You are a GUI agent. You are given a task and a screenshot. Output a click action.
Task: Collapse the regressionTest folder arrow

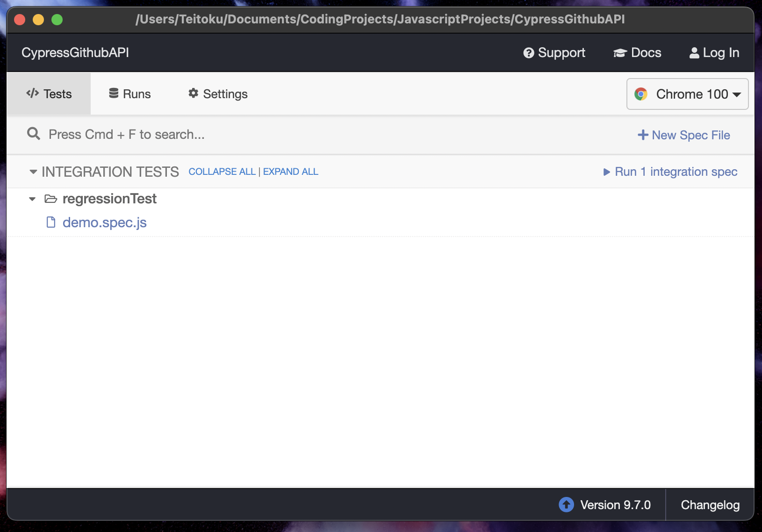(x=32, y=199)
